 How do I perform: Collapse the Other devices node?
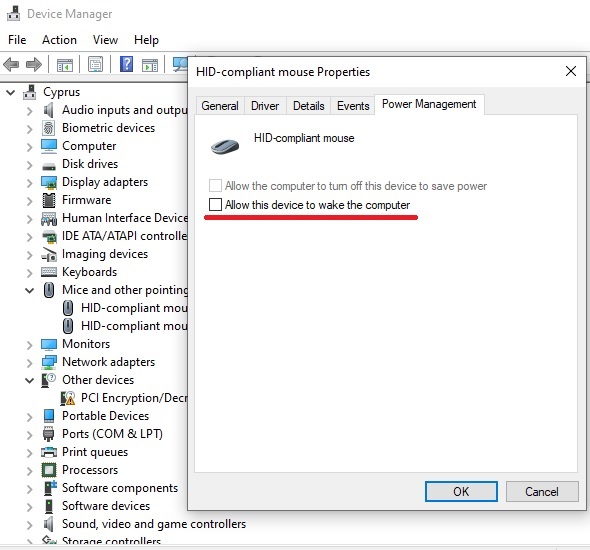pos(29,380)
